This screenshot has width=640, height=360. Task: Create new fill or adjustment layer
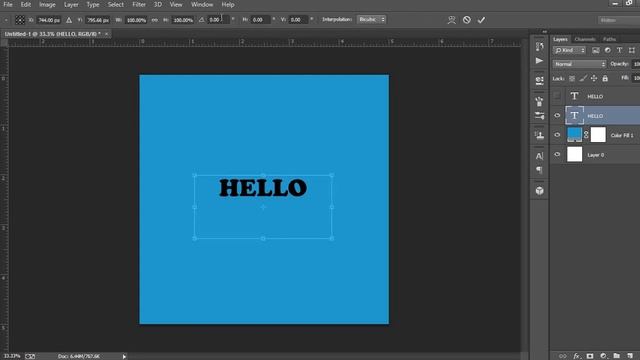tap(603, 356)
